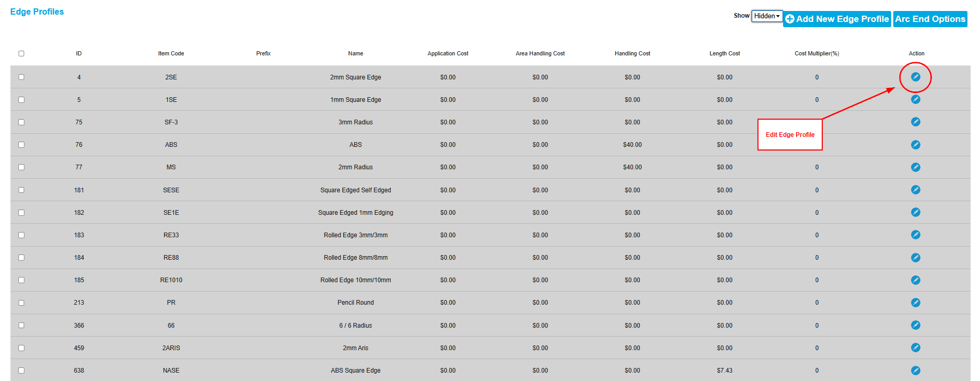Click the ID cell 213
This screenshot has height=381, width=980.
click(x=79, y=303)
